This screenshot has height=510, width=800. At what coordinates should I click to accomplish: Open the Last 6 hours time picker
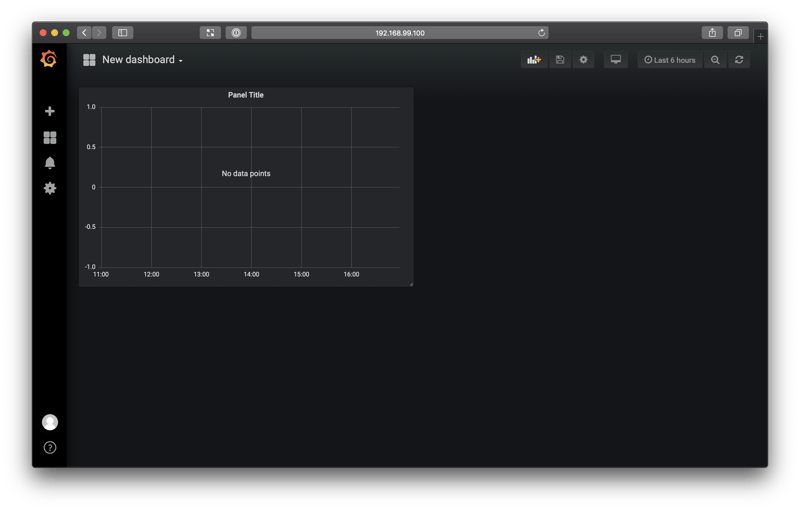click(x=669, y=60)
